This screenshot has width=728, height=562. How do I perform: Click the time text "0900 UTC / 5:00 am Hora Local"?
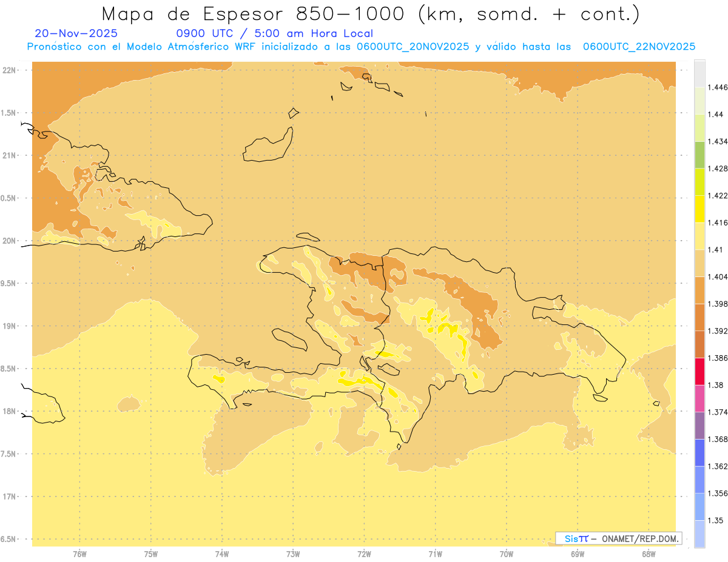(x=274, y=34)
